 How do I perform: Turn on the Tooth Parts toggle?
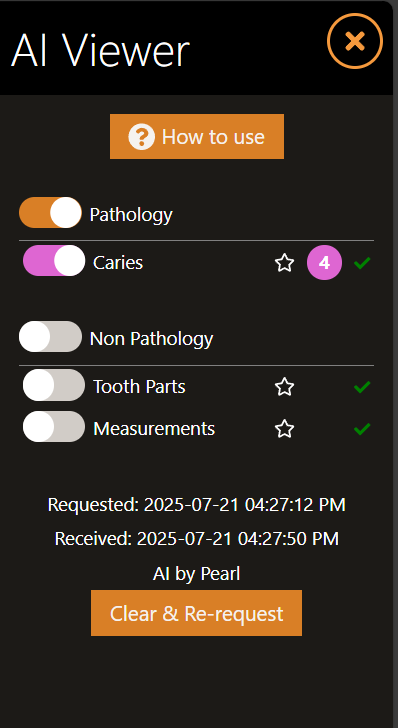pyautogui.click(x=54, y=385)
